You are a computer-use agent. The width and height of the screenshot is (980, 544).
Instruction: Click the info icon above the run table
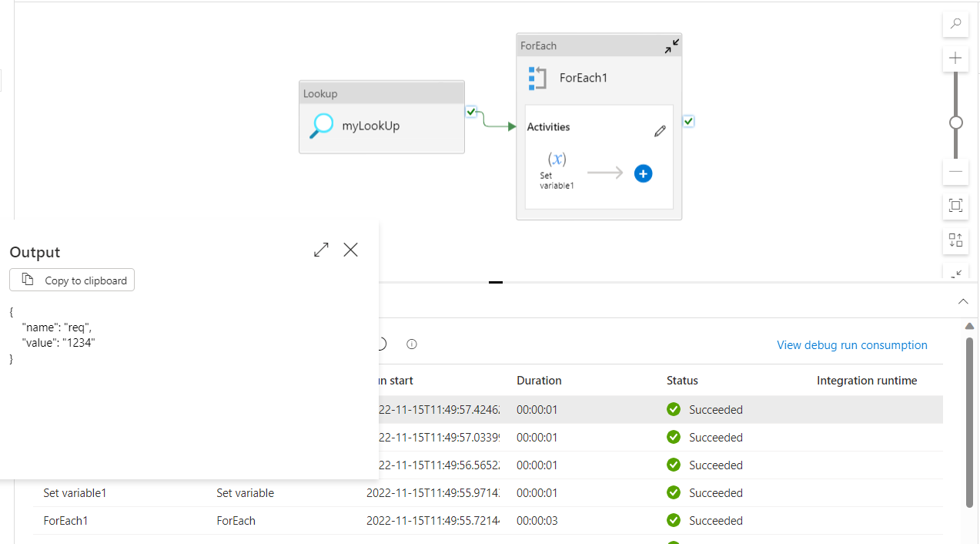(412, 344)
